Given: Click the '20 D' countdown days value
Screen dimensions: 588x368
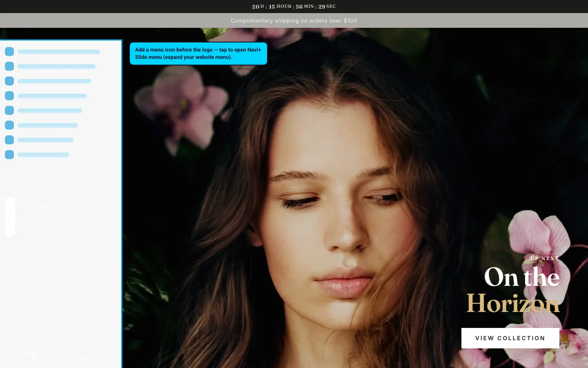Looking at the screenshot, I should pyautogui.click(x=258, y=7).
